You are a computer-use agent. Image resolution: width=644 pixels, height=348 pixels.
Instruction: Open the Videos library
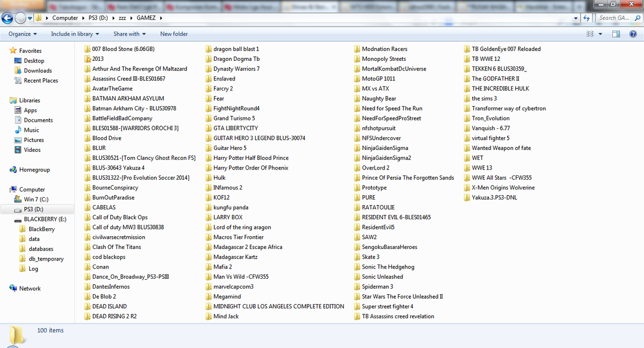tap(32, 150)
